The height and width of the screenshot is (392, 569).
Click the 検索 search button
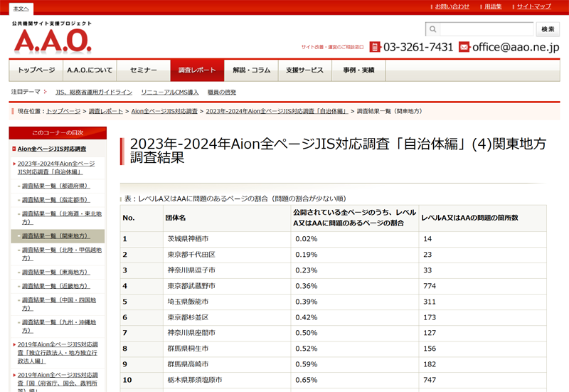[548, 29]
